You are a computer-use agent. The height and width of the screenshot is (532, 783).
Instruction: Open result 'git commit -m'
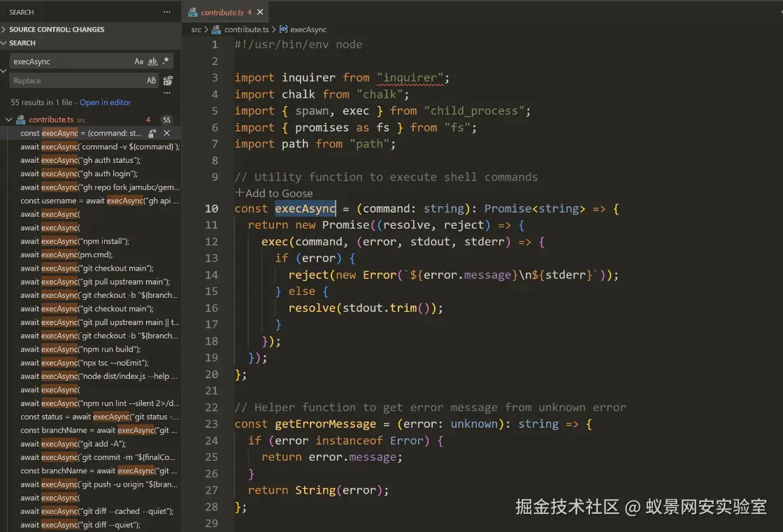pos(98,457)
